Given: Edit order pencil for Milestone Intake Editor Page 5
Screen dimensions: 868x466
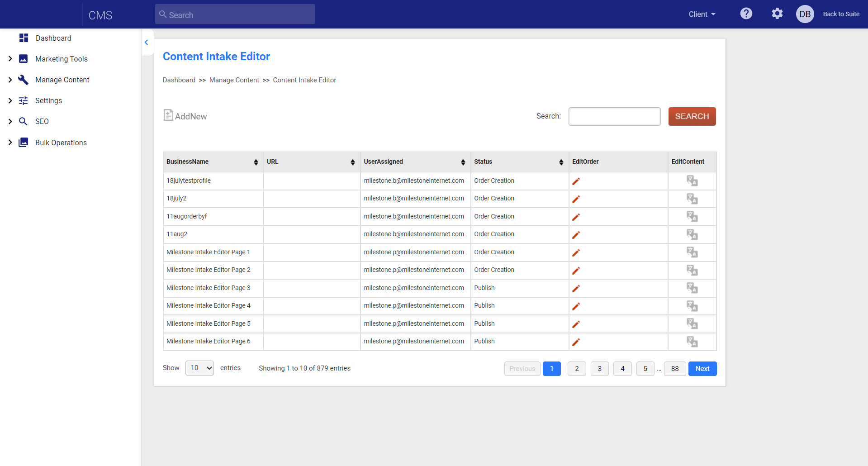Looking at the screenshot, I should [576, 324].
